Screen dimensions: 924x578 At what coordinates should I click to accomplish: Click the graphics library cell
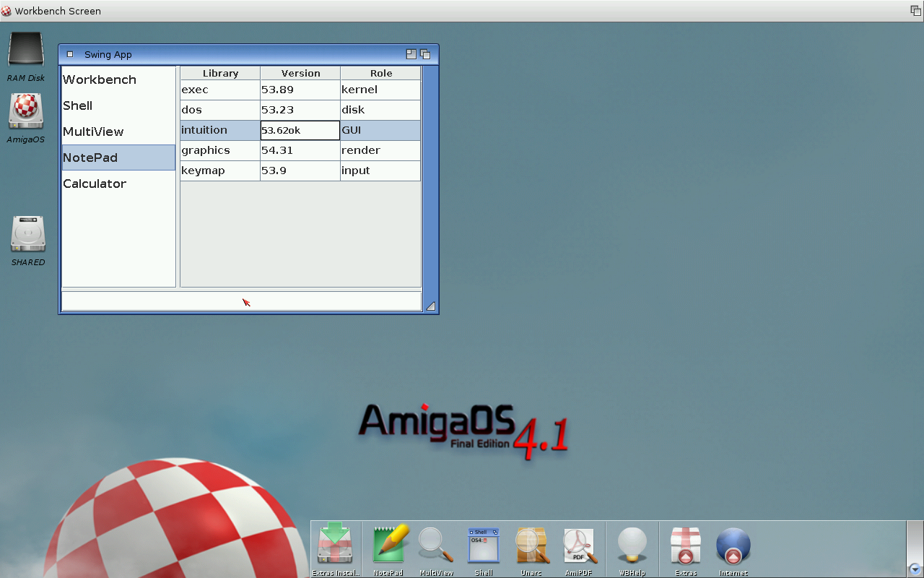pos(220,150)
